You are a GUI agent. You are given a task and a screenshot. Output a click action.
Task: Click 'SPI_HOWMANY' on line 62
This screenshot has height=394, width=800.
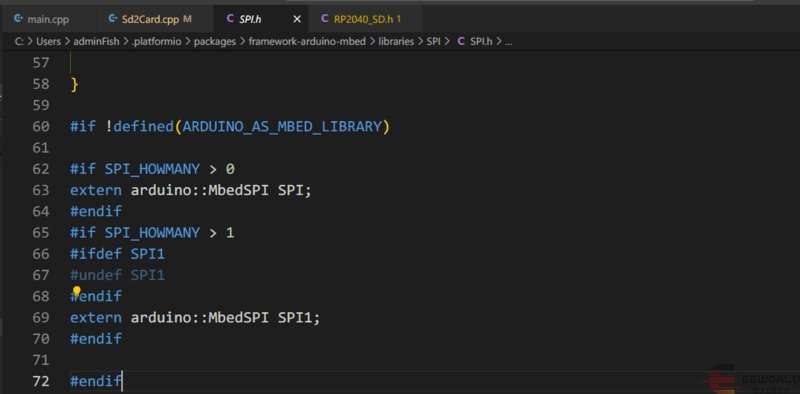coord(152,169)
